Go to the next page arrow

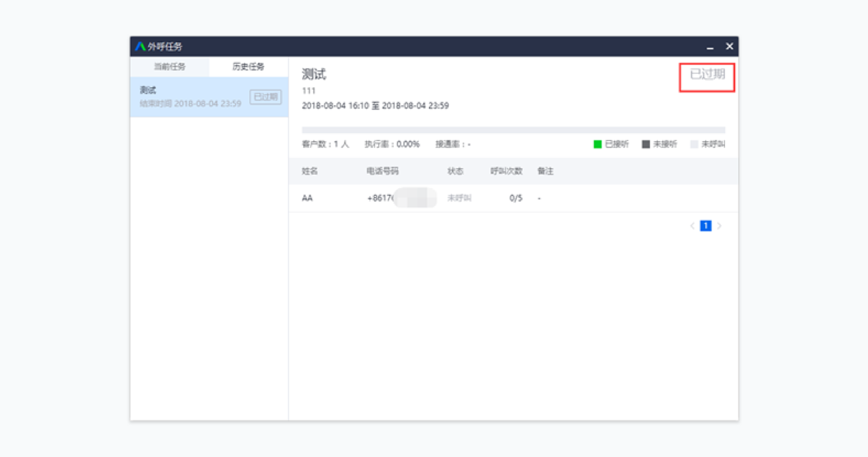point(719,226)
